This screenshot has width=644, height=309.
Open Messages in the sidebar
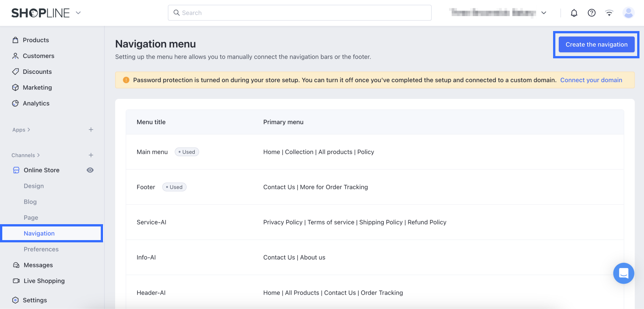click(x=38, y=265)
